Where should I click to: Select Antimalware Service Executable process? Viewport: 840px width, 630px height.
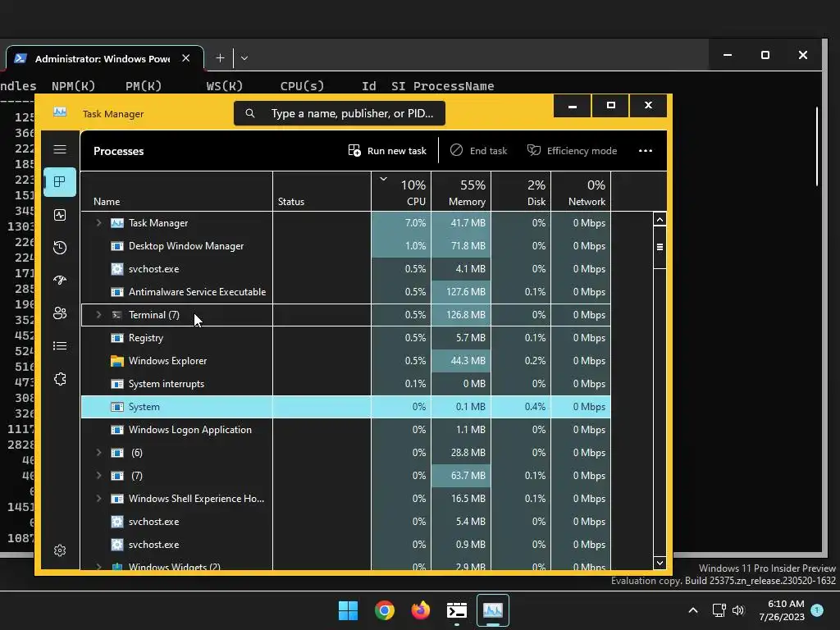coord(345,292)
